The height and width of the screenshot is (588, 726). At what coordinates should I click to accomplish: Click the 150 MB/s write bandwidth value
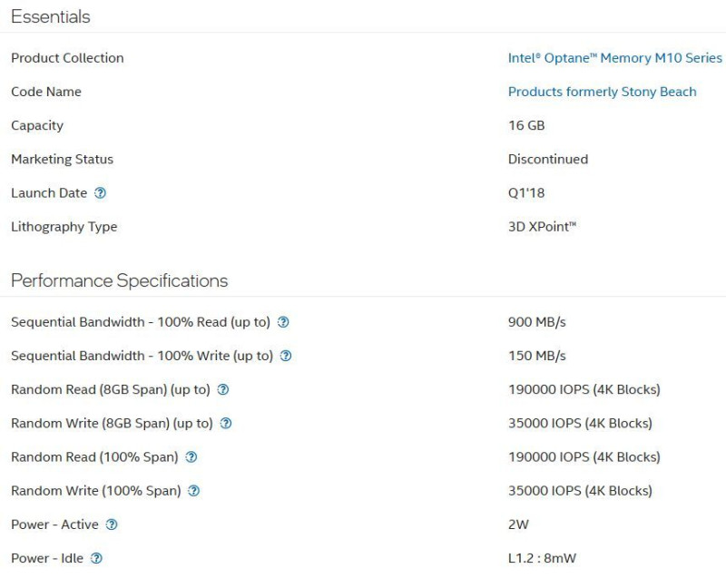tap(537, 356)
